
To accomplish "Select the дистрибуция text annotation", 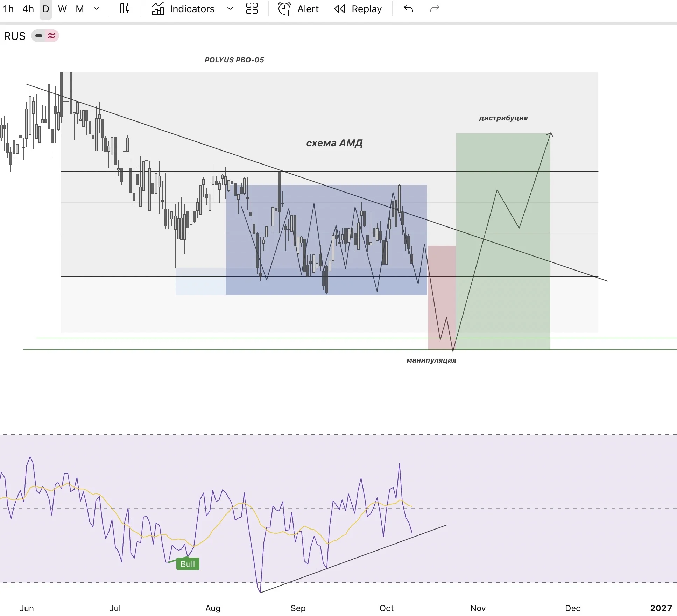I will coord(503,118).
